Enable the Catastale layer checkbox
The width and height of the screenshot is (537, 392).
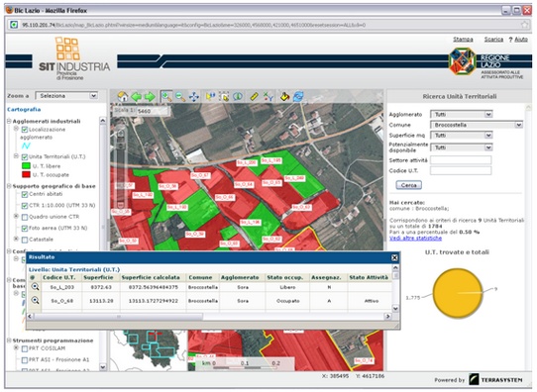pos(25,240)
